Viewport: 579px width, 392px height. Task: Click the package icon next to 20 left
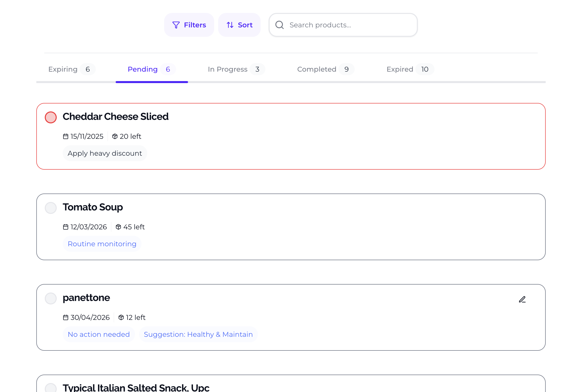pyautogui.click(x=115, y=136)
